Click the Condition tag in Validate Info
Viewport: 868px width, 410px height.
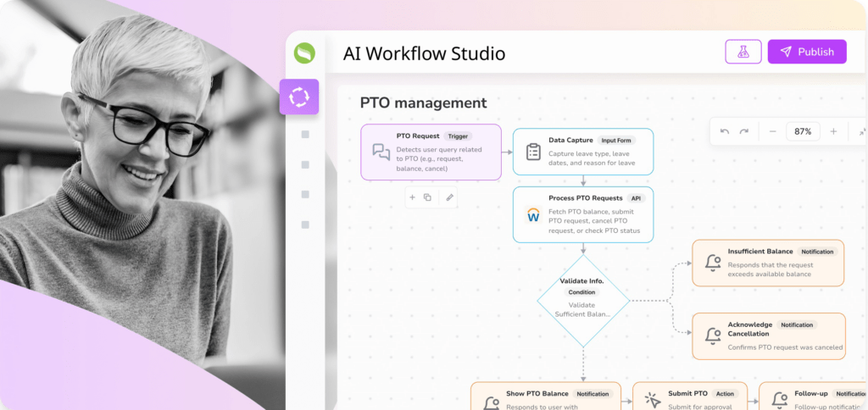pyautogui.click(x=581, y=292)
